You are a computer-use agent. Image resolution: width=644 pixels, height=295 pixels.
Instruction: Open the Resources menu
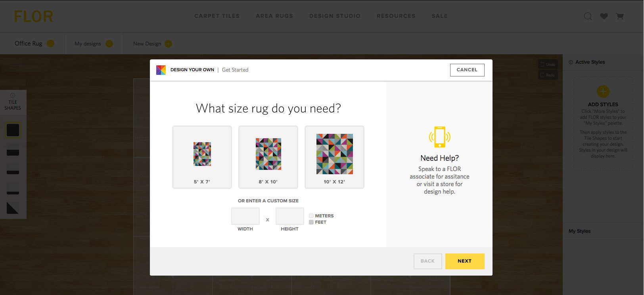pos(396,16)
